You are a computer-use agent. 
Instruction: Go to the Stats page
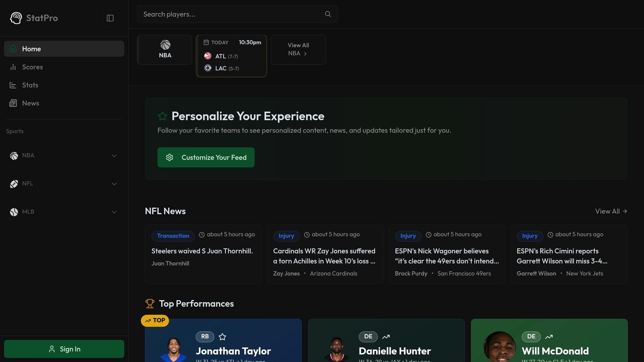(30, 85)
